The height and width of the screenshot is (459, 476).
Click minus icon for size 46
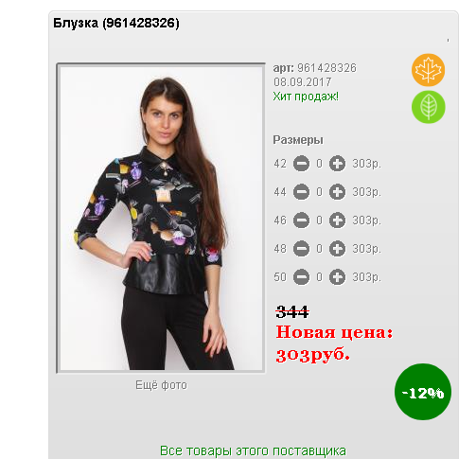pos(301,221)
